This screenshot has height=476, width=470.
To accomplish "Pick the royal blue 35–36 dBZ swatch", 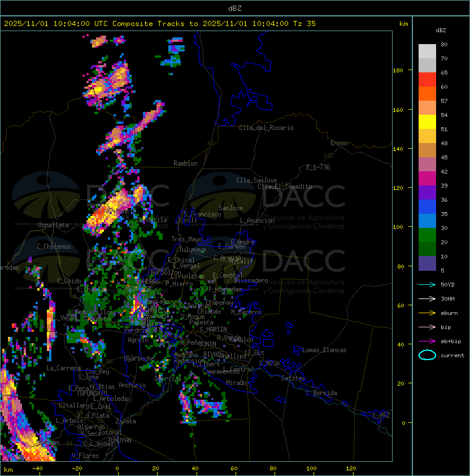I will (x=427, y=206).
